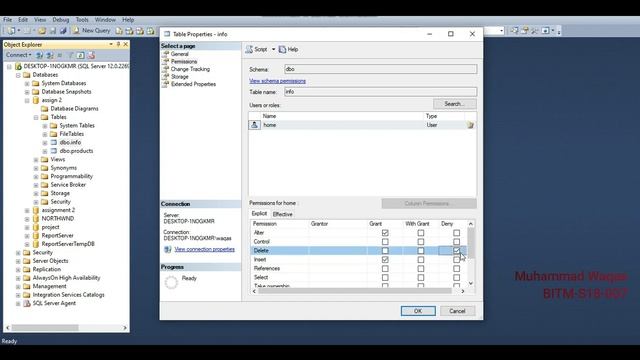640x360 pixels.
Task: Collapse the Databases node in Object Explorer
Action: [x=18, y=75]
